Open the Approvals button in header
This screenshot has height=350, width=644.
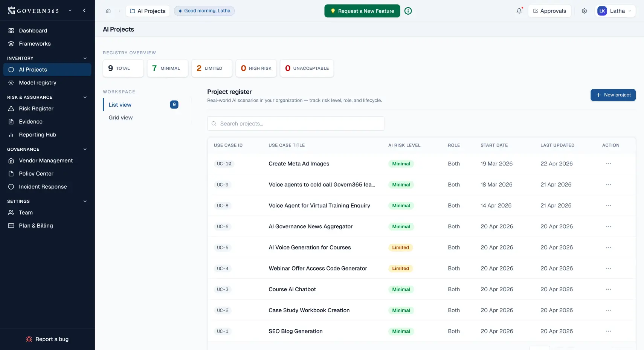pos(549,11)
